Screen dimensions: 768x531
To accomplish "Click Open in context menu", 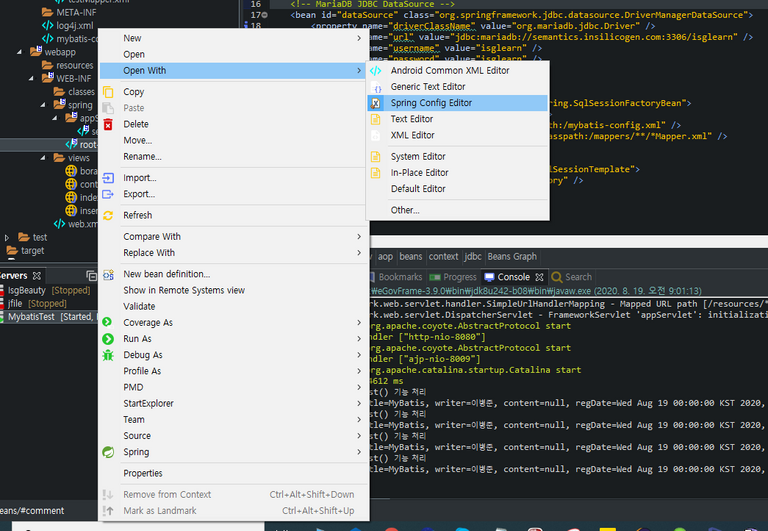I will coord(234,54).
